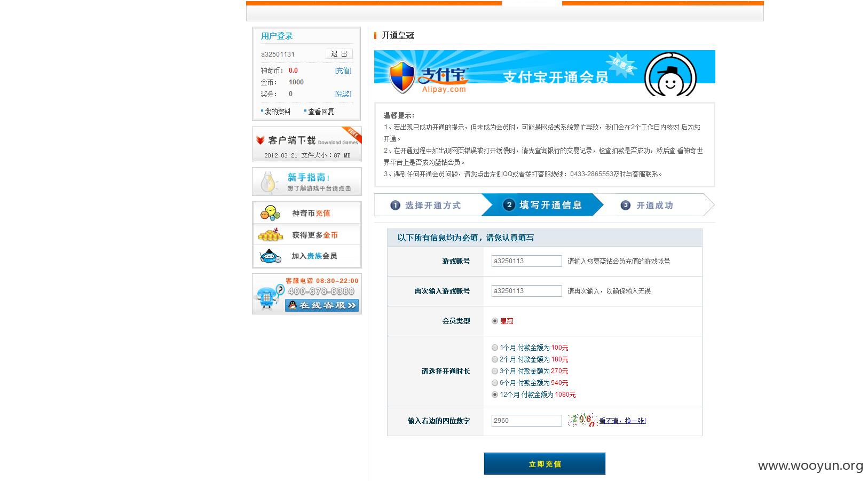
Task: Click the smiley face hat mascot icon
Action: [670, 75]
